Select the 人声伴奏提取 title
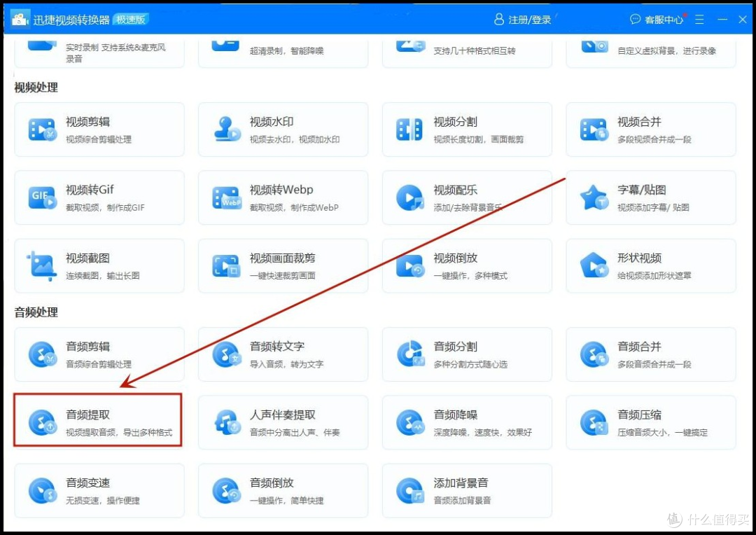Screen dimensions: 756x535 (x=283, y=415)
